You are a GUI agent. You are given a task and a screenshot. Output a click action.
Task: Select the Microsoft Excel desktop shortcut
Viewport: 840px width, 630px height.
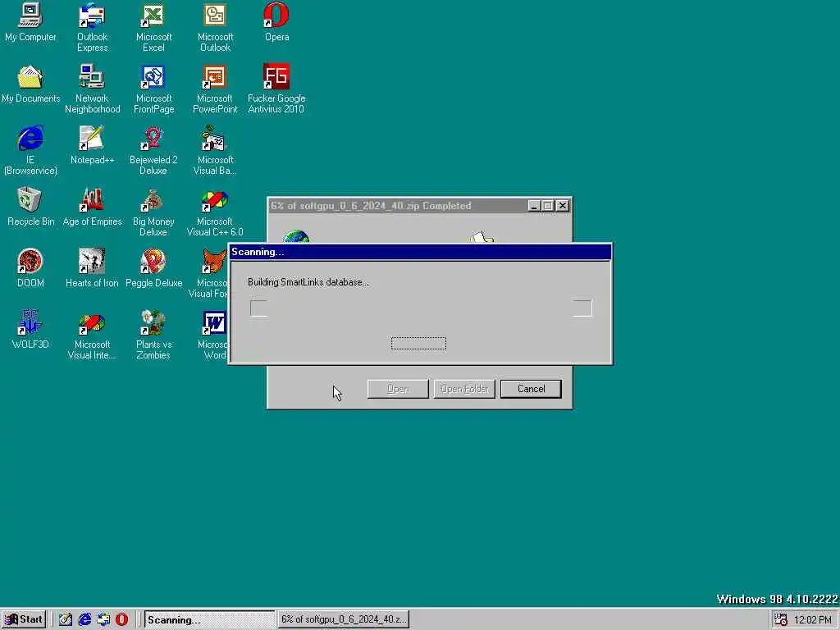(x=153, y=28)
